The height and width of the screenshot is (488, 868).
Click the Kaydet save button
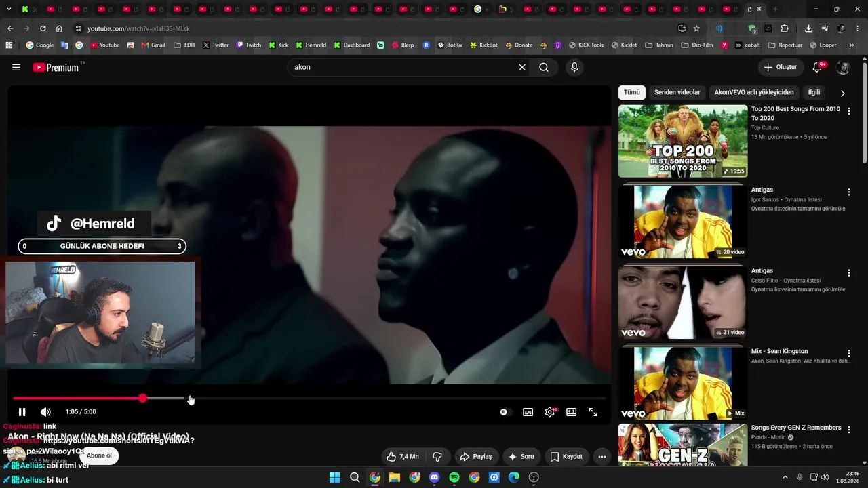566,457
